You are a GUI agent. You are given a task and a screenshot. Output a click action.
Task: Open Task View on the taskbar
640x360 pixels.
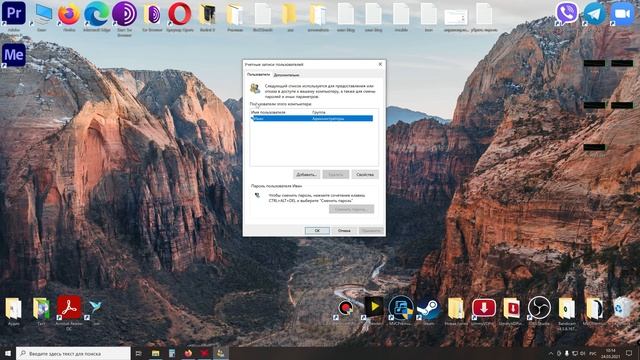click(138, 353)
